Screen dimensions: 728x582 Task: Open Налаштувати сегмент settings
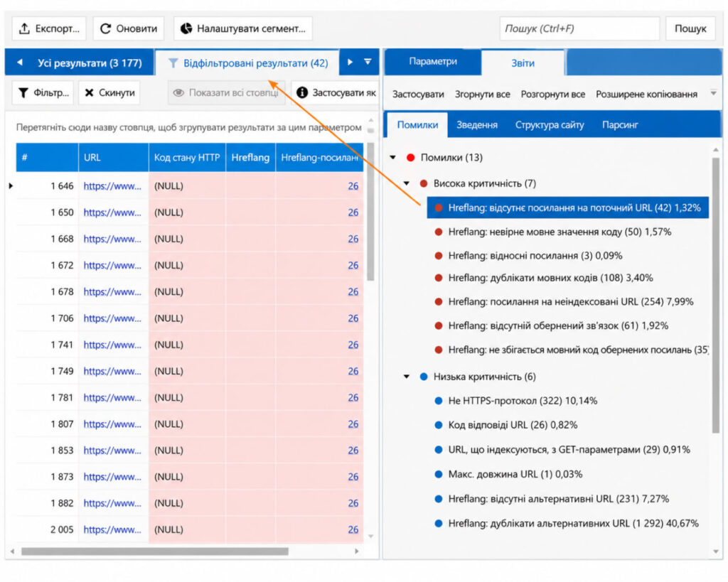pyautogui.click(x=243, y=28)
